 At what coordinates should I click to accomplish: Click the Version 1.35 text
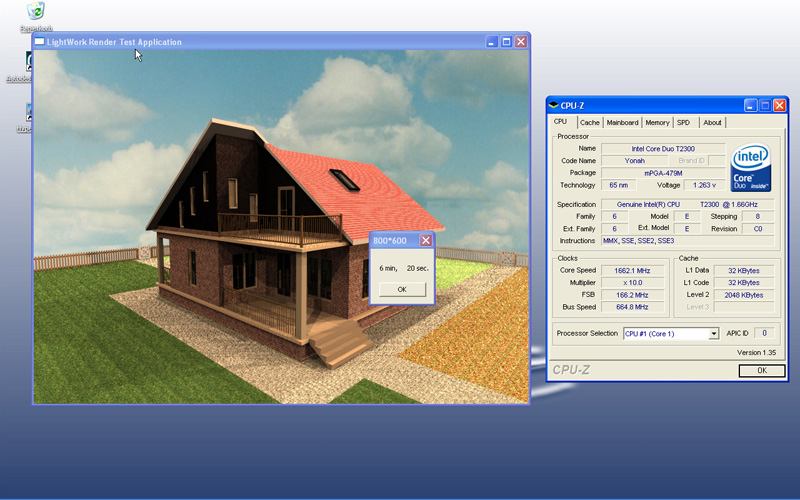pyautogui.click(x=756, y=353)
